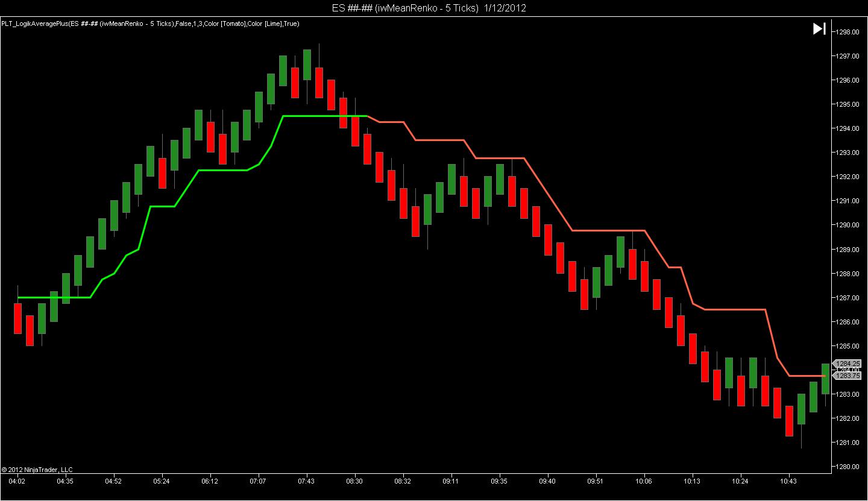Click the 1284.25 price marker
Screen dimensions: 868x501
click(848, 364)
